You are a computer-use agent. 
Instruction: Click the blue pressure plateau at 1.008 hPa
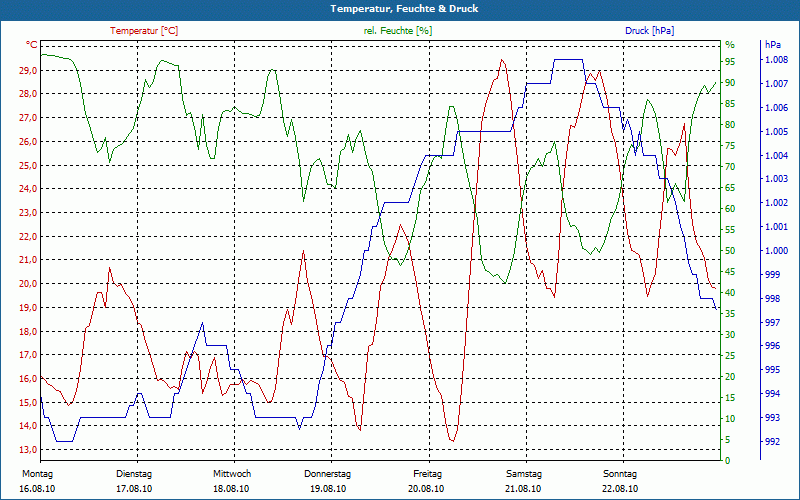(568, 60)
